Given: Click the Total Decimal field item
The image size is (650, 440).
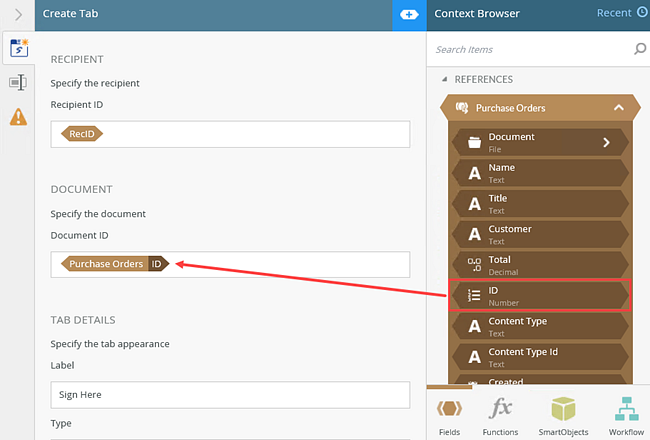Looking at the screenshot, I should click(x=540, y=264).
